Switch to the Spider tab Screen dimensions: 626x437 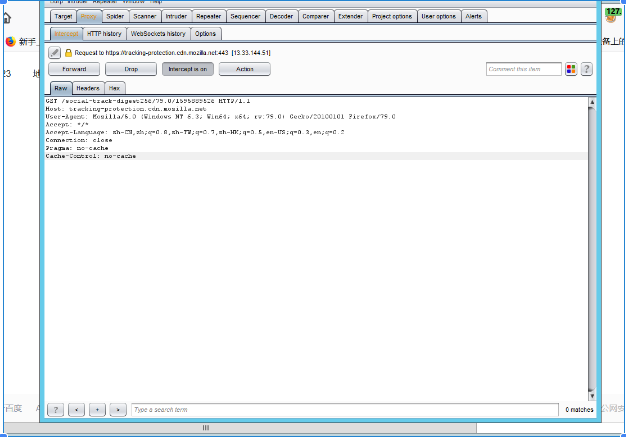click(x=115, y=16)
